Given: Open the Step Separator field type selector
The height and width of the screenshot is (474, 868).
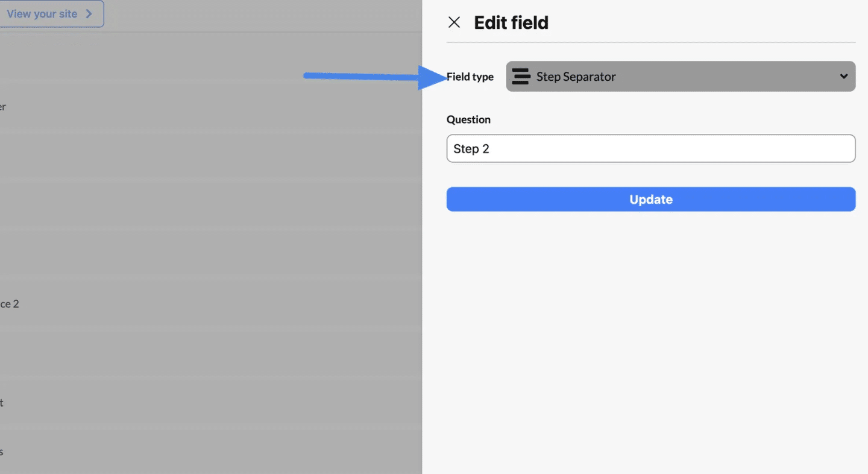Looking at the screenshot, I should pos(681,77).
